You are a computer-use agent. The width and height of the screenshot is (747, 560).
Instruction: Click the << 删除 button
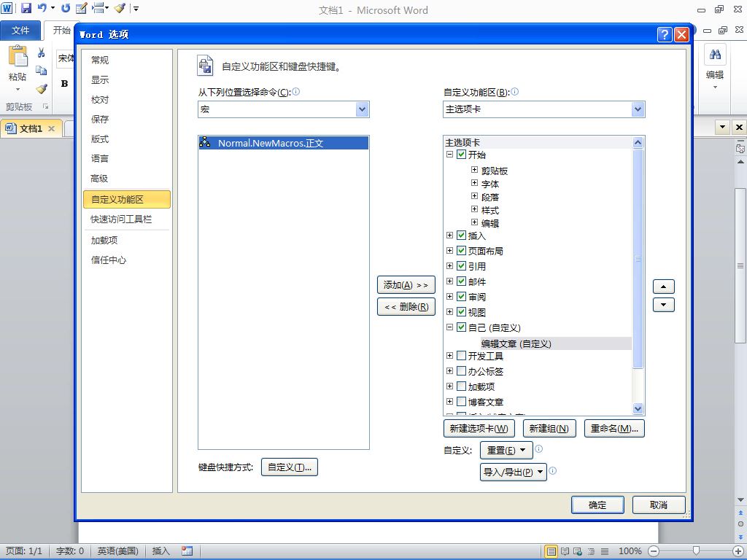[406, 307]
